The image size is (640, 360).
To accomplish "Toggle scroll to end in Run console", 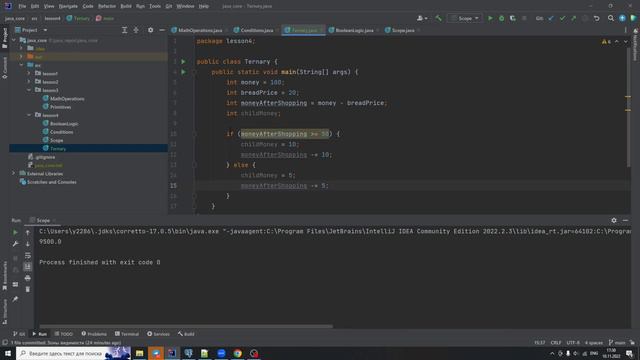I will (28, 267).
